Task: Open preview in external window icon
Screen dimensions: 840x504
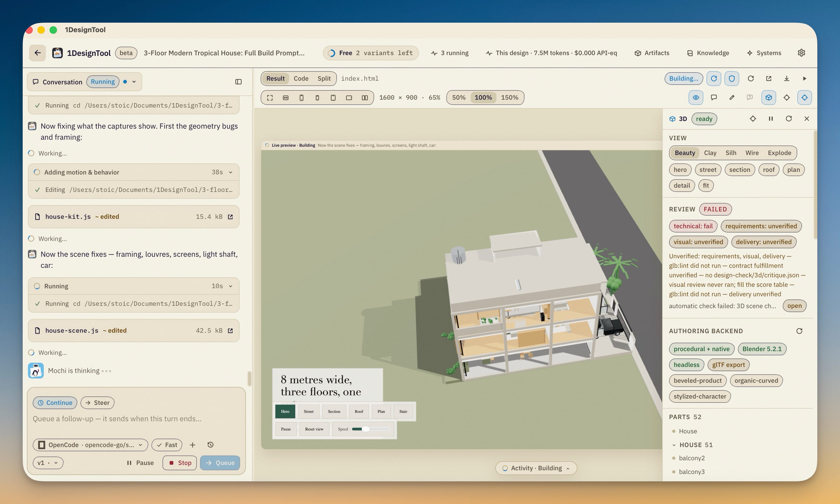Action: pyautogui.click(x=769, y=79)
